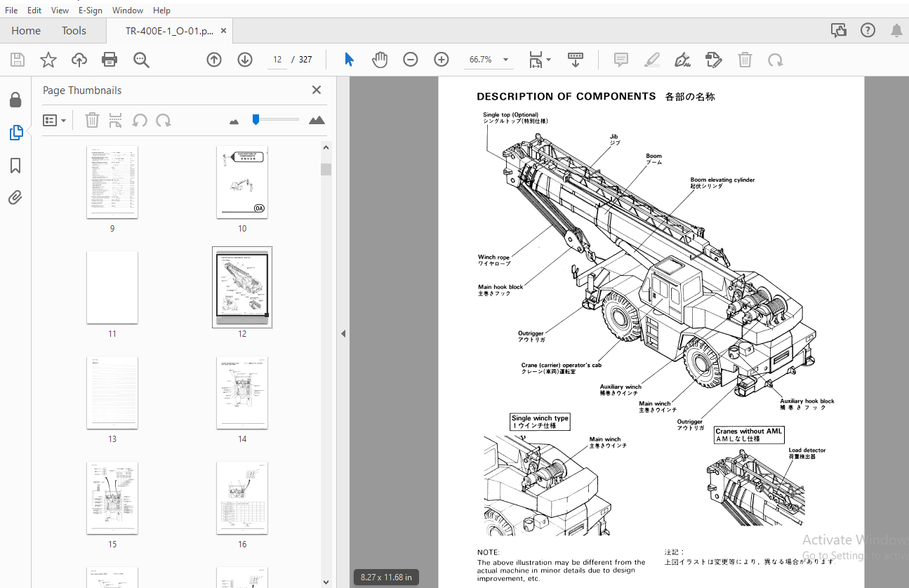The image size is (909, 588).
Task: Open the E-Sign menu
Action: [x=91, y=11]
